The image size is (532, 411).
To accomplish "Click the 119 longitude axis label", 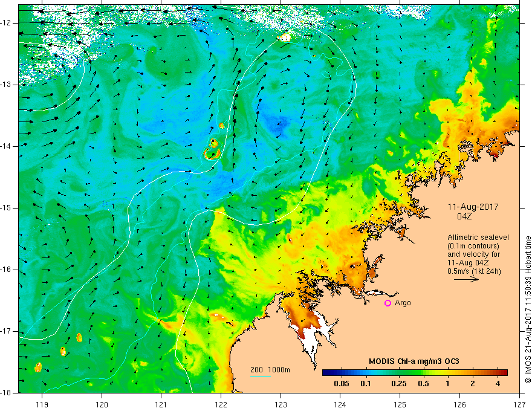I will tap(42, 404).
